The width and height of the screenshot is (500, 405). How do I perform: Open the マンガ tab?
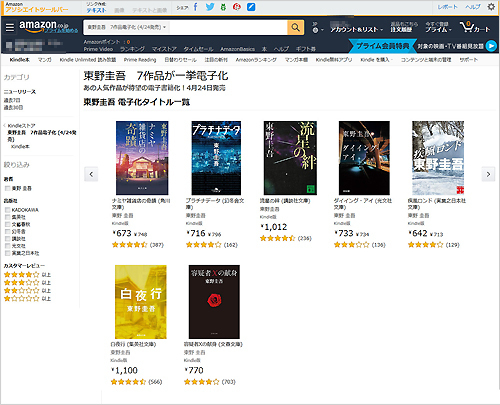44,60
